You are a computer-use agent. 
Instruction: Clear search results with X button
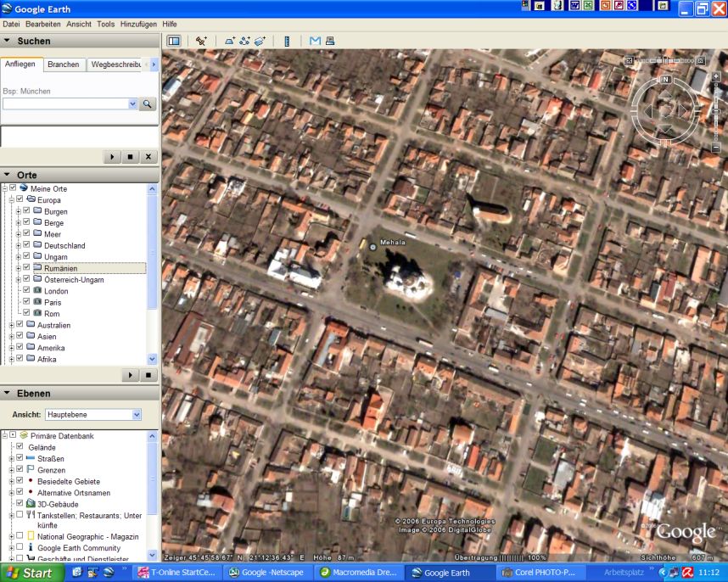click(148, 157)
